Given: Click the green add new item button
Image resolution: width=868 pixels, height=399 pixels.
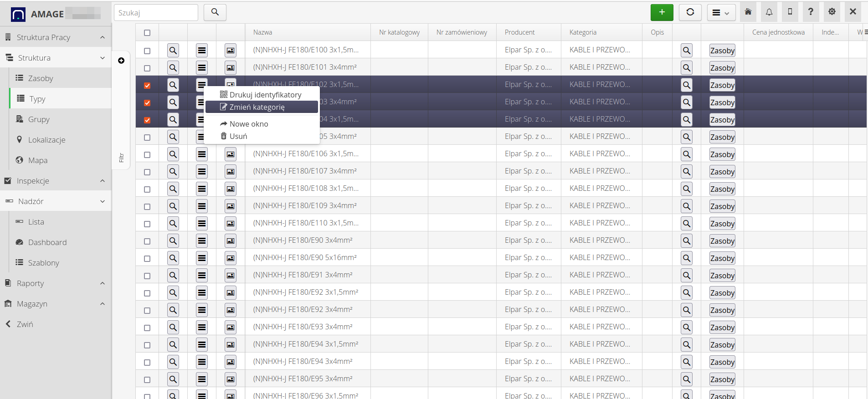Looking at the screenshot, I should pos(662,12).
